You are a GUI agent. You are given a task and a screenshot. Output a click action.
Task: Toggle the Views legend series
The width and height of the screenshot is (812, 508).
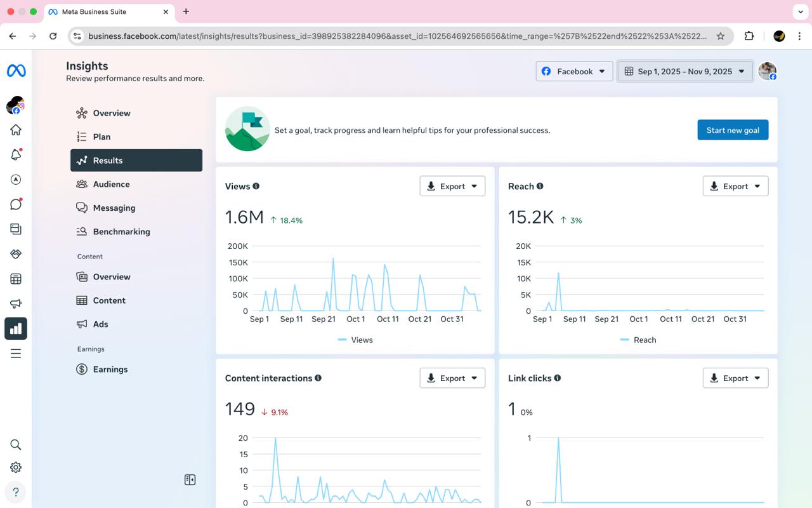coord(355,340)
